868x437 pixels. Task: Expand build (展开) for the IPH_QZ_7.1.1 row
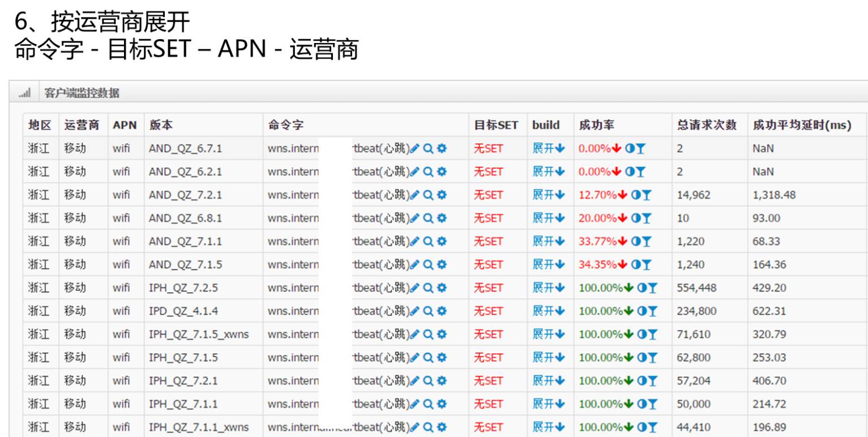549,404
